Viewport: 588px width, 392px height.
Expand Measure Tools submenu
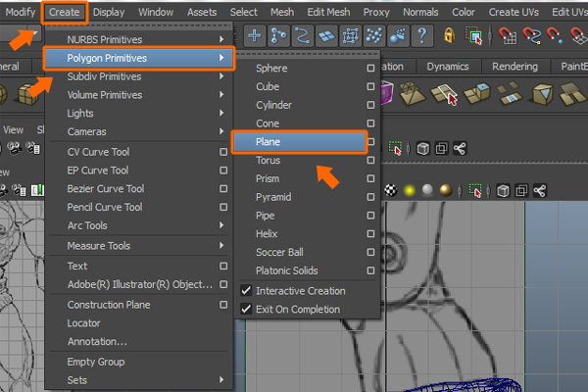tap(139, 246)
